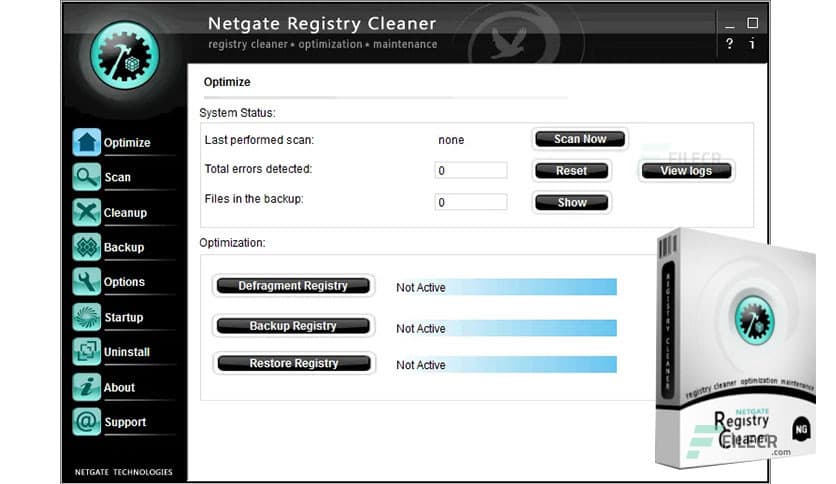This screenshot has height=484, width=836.
Task: Click 'Last performed scan:' label
Action: 259,140
